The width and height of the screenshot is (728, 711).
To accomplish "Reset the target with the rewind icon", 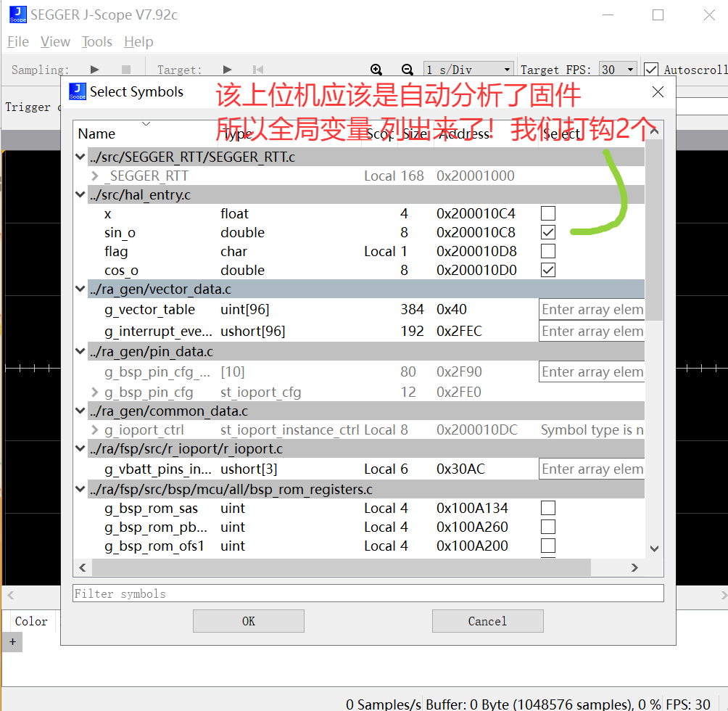I will [258, 70].
